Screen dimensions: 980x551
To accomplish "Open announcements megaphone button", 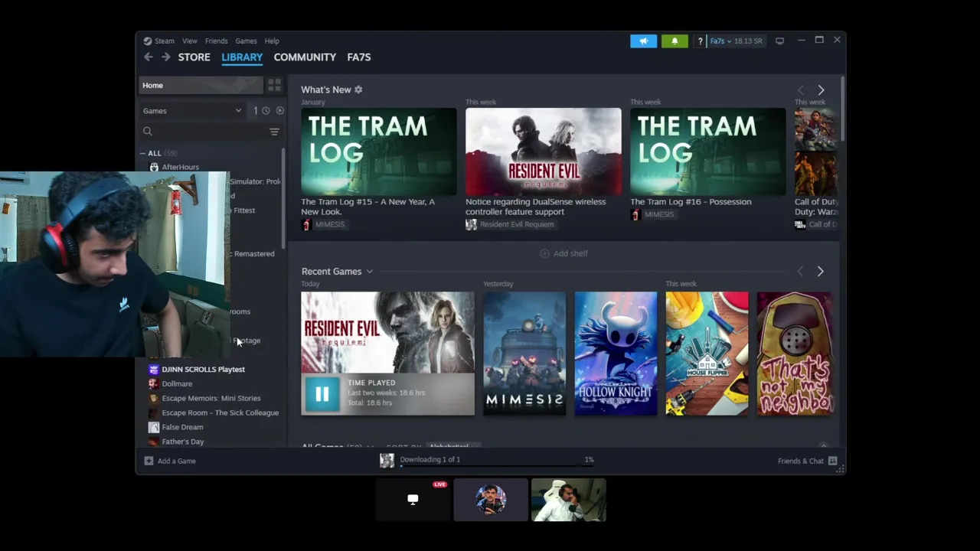I will [643, 41].
